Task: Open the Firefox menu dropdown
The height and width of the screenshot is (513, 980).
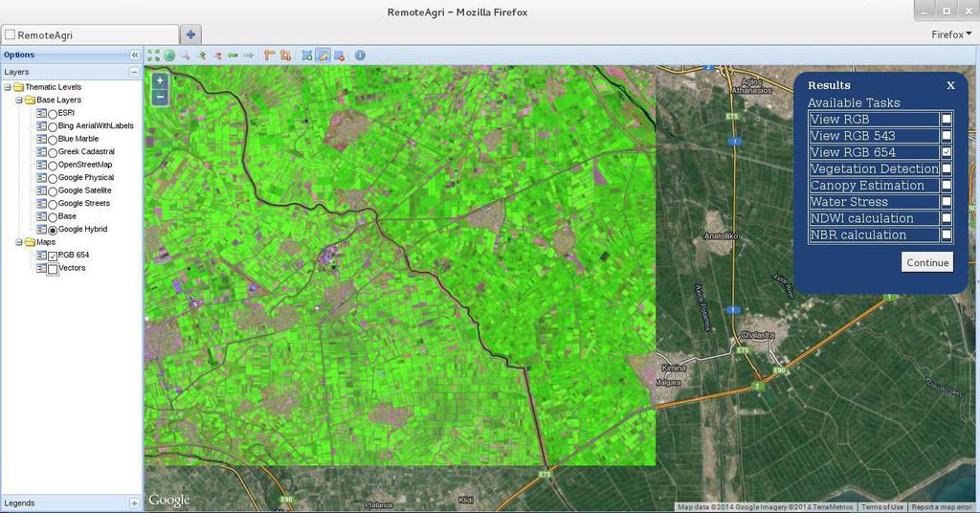Action: pyautogui.click(x=951, y=34)
